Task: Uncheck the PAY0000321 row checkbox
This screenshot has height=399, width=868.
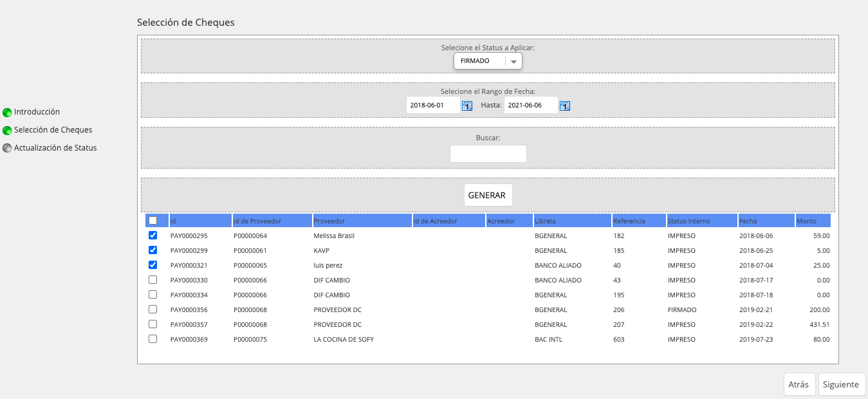Action: pyautogui.click(x=152, y=265)
